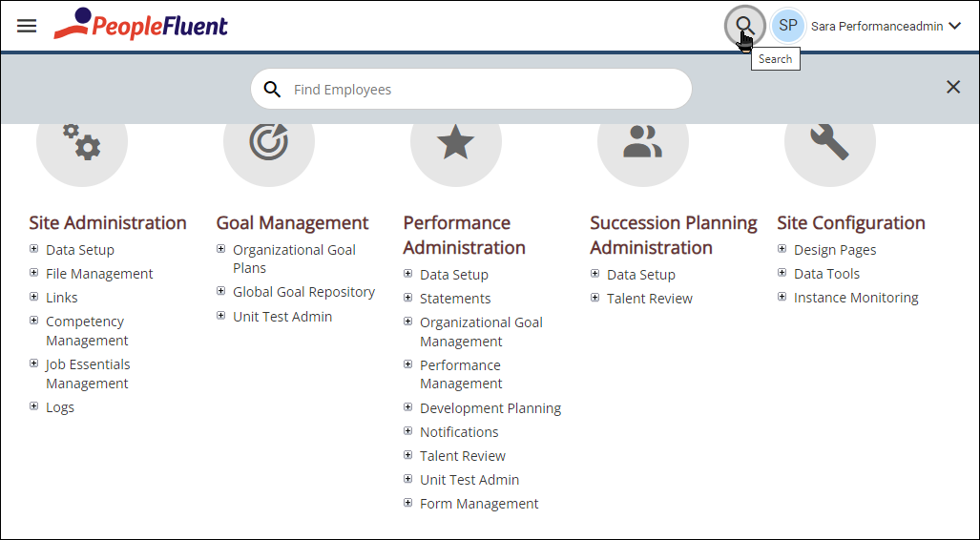Open the Sara Performanceadmin user dropdown
The image size is (980, 540).
coord(954,26)
